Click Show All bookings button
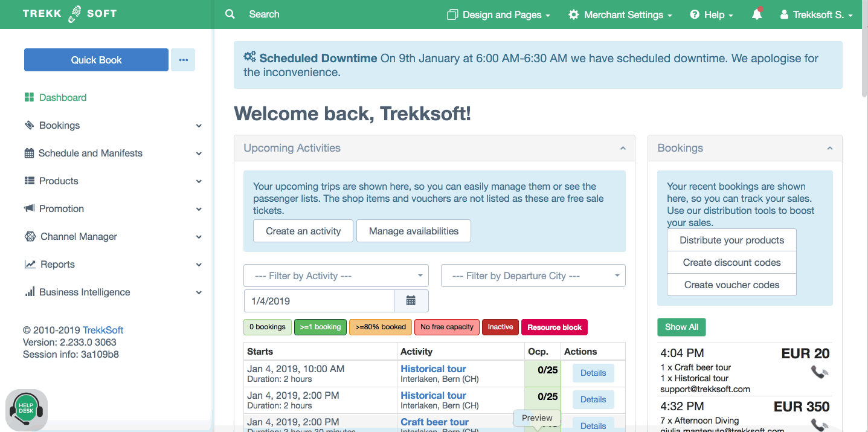868x432 pixels. (681, 327)
